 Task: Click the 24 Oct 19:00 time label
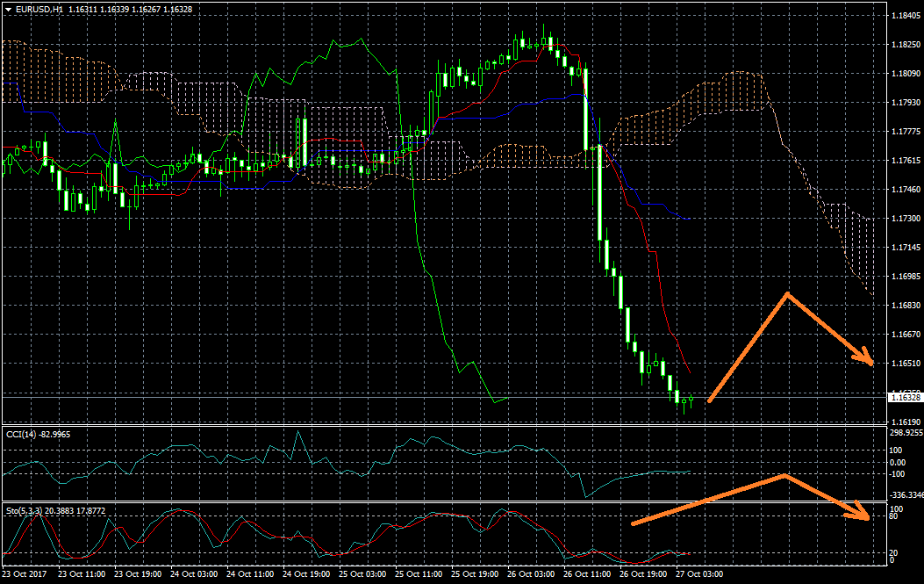tap(308, 575)
